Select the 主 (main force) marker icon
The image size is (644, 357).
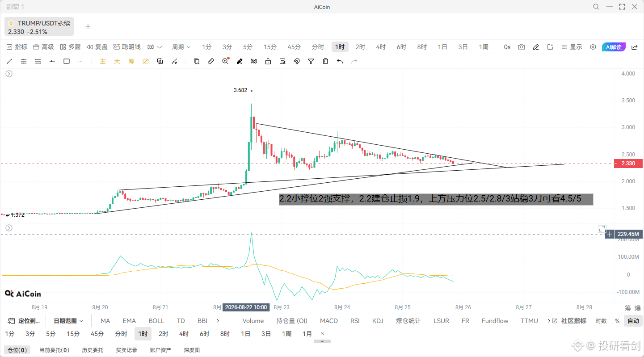click(x=103, y=61)
